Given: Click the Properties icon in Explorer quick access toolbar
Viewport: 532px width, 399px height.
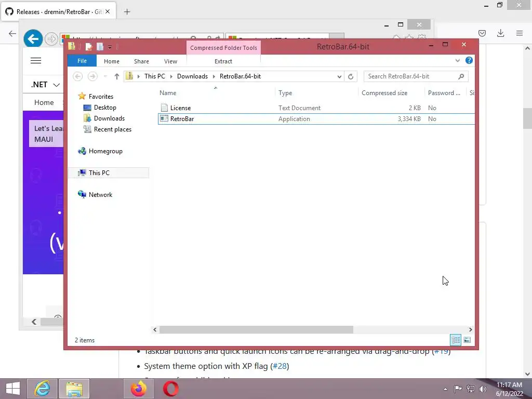Looking at the screenshot, I should pos(88,46).
